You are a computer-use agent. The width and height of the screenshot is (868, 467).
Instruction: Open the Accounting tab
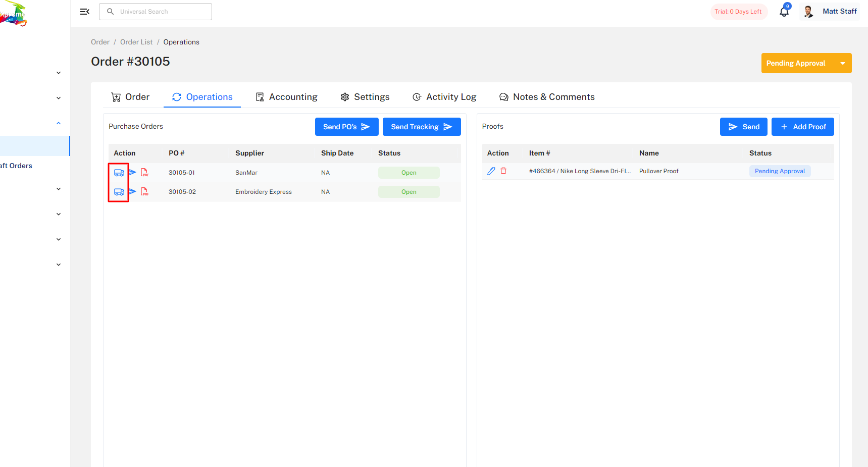click(x=286, y=97)
